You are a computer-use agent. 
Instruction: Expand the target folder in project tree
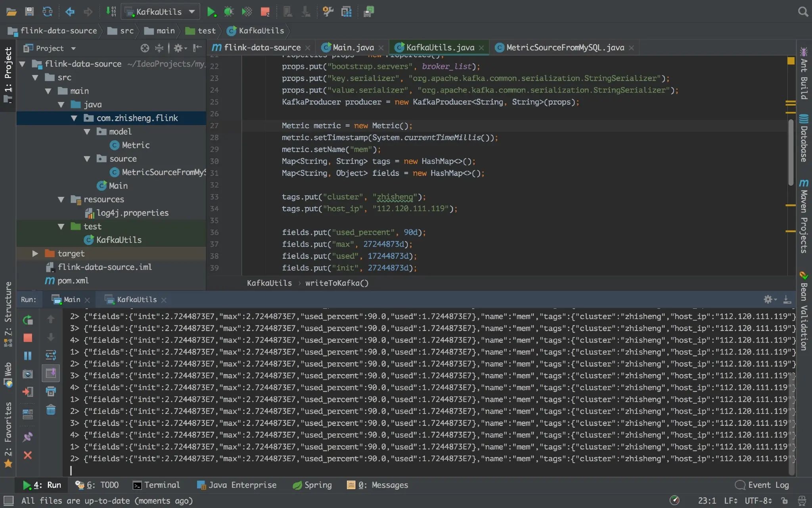click(x=35, y=254)
